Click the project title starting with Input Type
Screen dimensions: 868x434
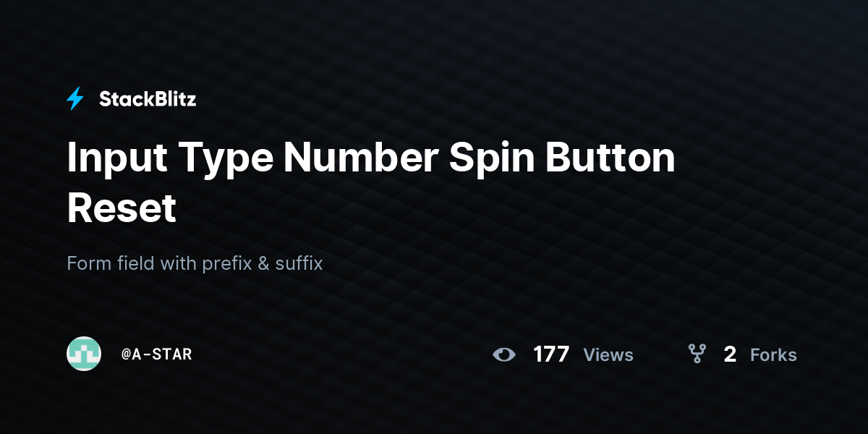(371, 183)
